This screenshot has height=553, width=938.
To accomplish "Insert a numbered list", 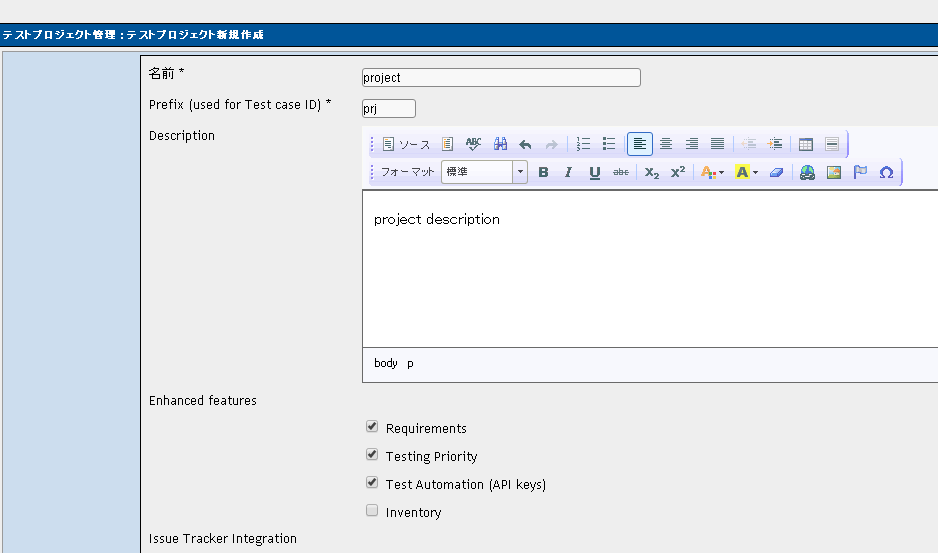I will tap(583, 144).
